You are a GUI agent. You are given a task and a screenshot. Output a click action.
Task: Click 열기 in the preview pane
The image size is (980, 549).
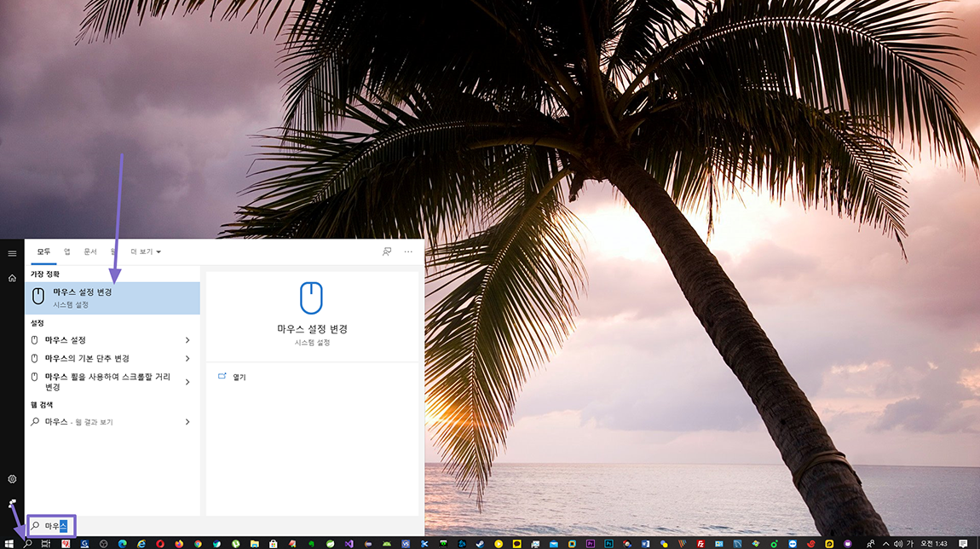tap(239, 377)
